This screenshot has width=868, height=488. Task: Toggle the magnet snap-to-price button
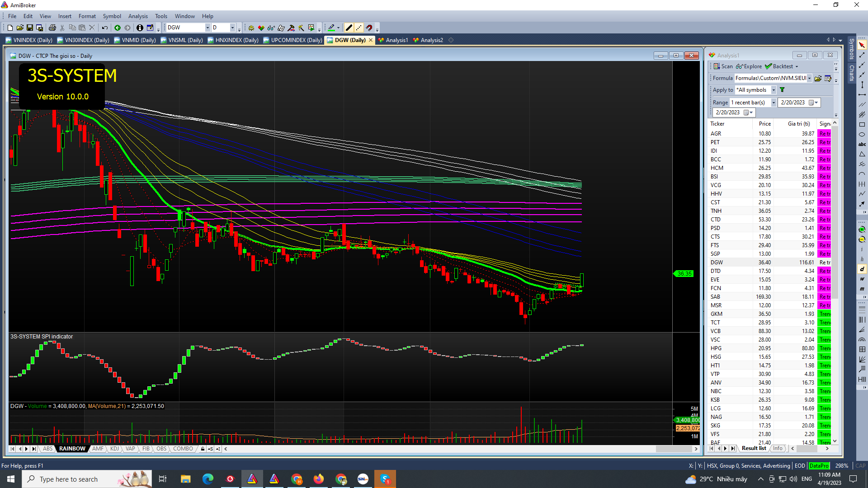(369, 28)
